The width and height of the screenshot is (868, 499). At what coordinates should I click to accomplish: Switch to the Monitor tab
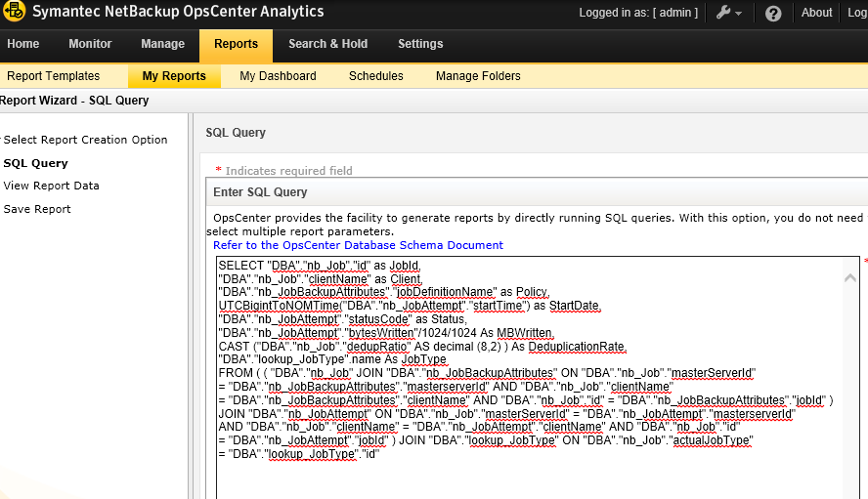90,44
